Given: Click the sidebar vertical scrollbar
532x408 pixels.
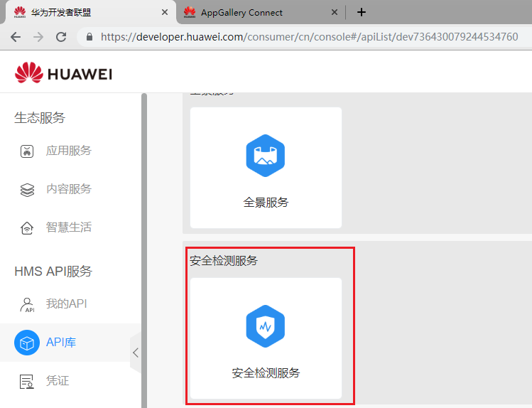Looking at the screenshot, I should pyautogui.click(x=144, y=249).
